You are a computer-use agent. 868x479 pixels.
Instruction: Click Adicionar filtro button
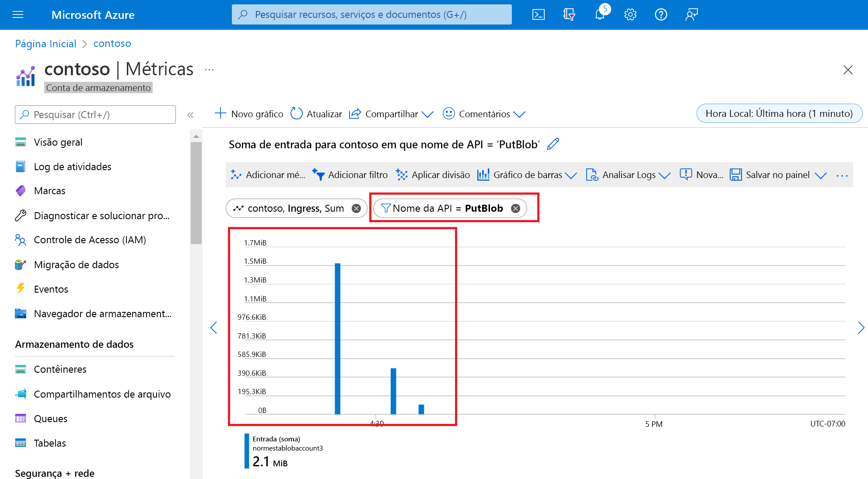[x=350, y=175]
